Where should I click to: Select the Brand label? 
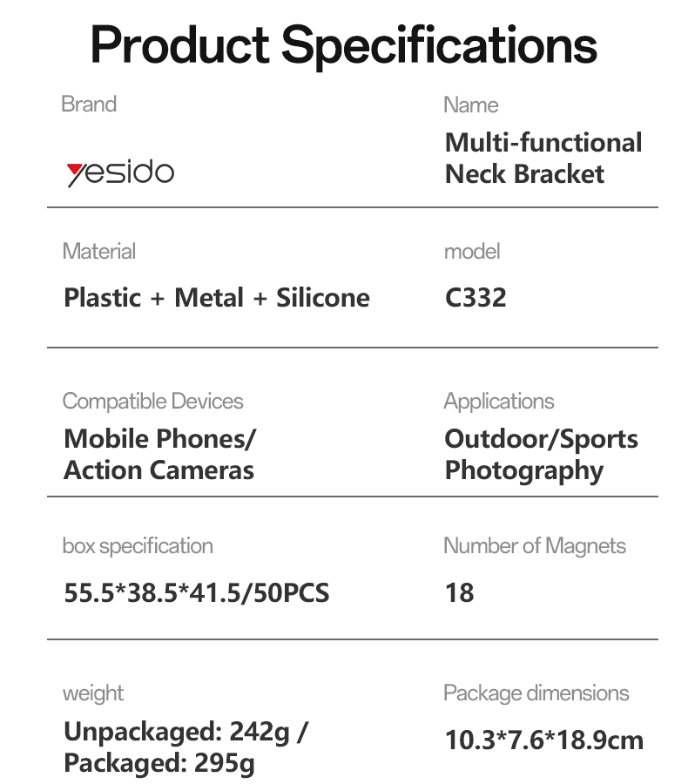click(89, 105)
